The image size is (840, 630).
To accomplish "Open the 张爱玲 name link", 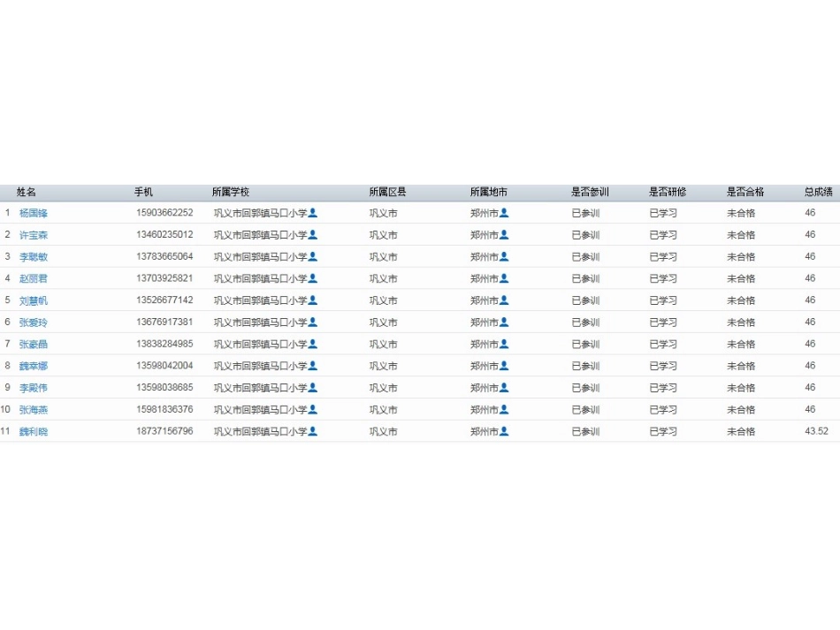I will tap(34, 323).
